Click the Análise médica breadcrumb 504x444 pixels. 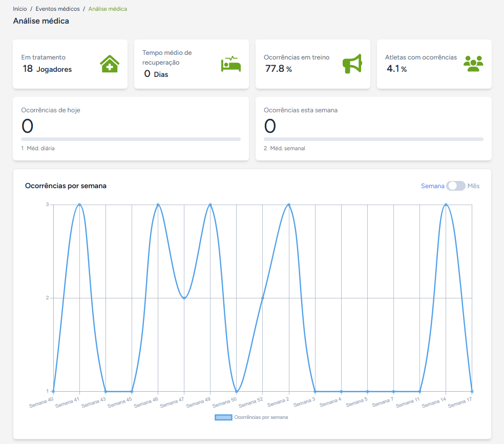coord(108,9)
